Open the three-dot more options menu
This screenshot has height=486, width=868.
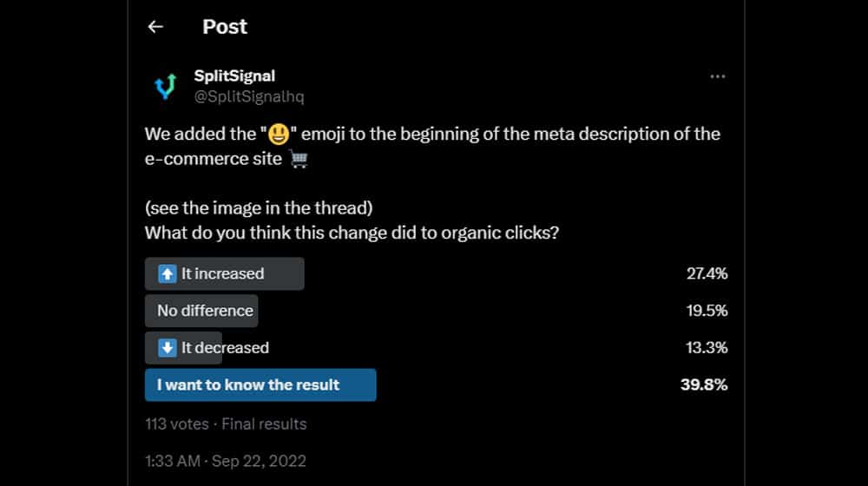click(718, 76)
